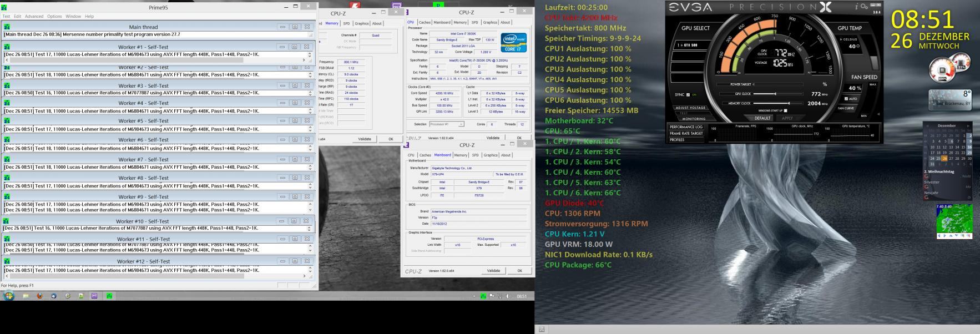The image size is (980, 334).
Task: Toggle the fan AUTO checkbox
Action: [x=846, y=99]
